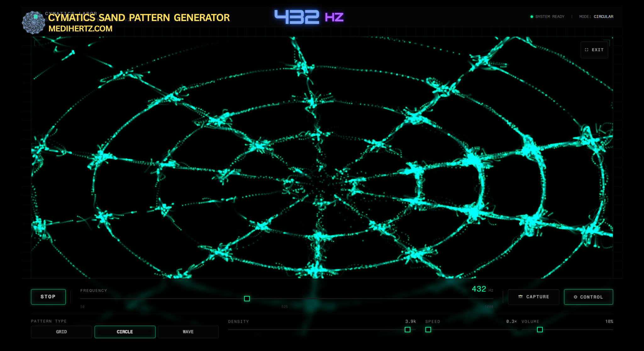
Task: Click the Mode: Circular indicator
Action: point(596,16)
